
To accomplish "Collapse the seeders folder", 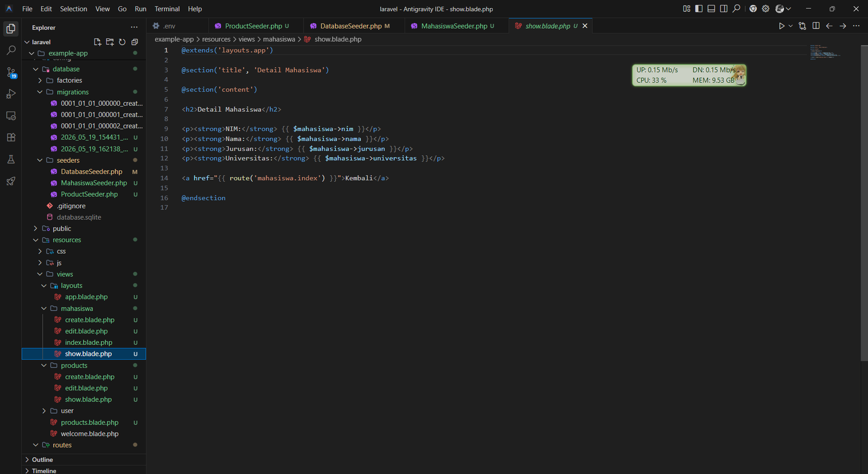I will point(40,160).
